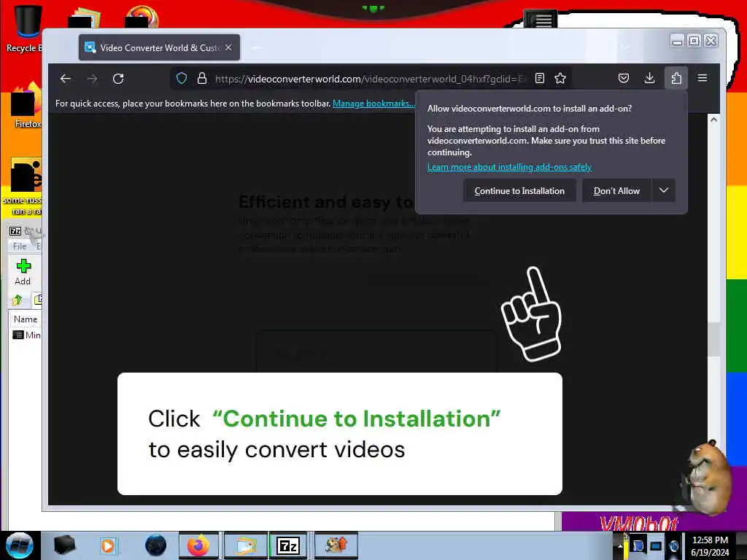747x560 pixels.
Task: Click the Firefox forward arrow
Action: click(x=92, y=79)
